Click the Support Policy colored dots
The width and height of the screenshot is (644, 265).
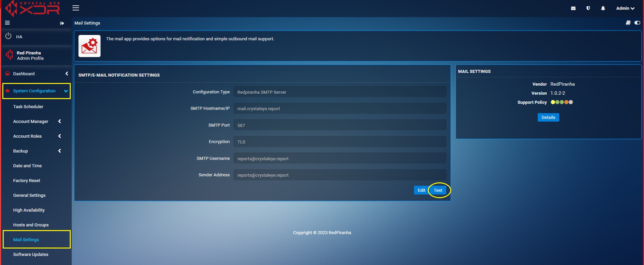tap(562, 102)
